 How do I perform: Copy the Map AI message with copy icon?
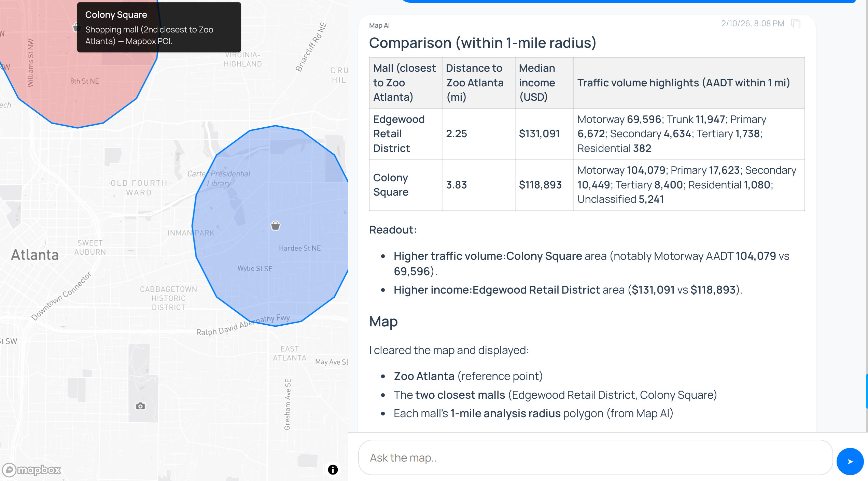tap(796, 24)
